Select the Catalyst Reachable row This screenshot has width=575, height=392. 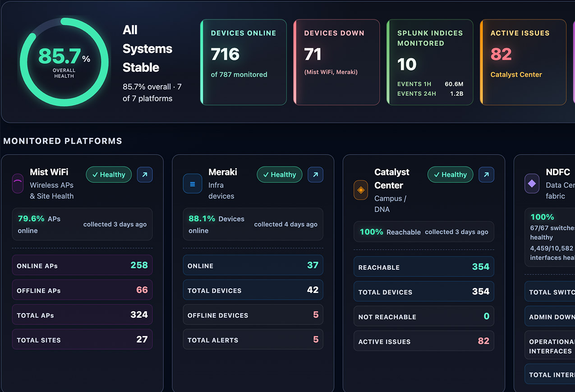click(x=424, y=267)
